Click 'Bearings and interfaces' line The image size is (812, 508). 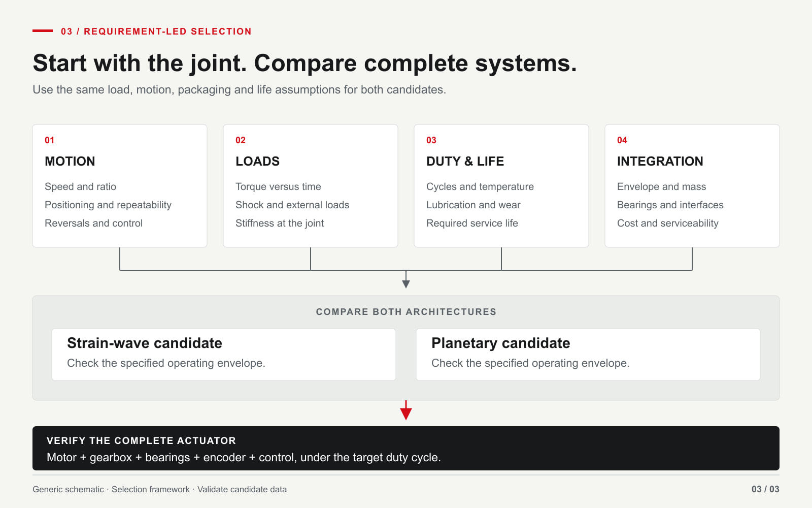coord(670,205)
